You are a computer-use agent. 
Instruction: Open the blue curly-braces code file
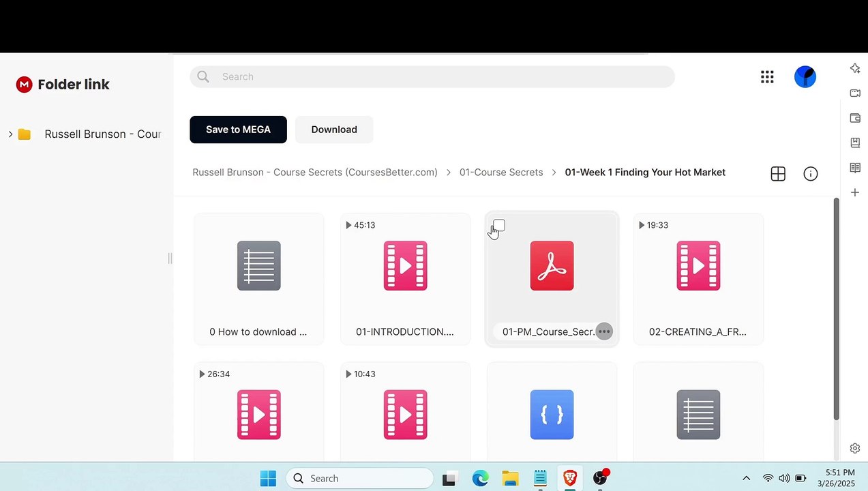pyautogui.click(x=552, y=415)
